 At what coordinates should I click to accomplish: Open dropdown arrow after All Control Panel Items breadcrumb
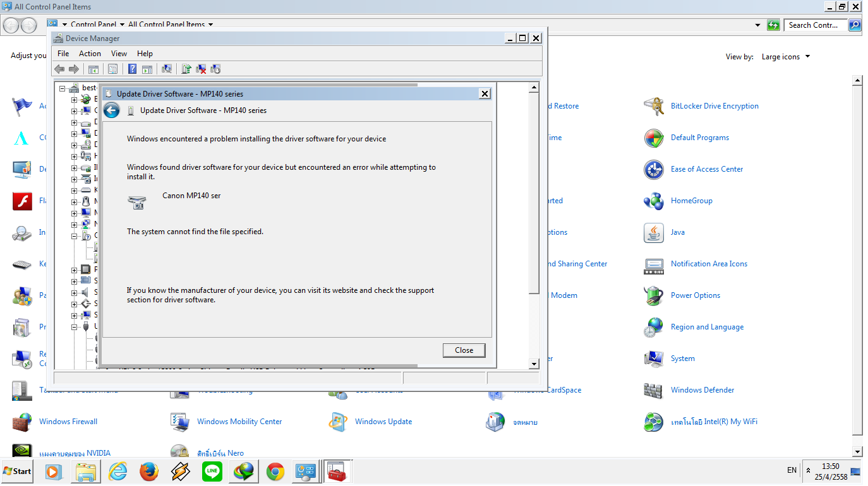(x=210, y=25)
